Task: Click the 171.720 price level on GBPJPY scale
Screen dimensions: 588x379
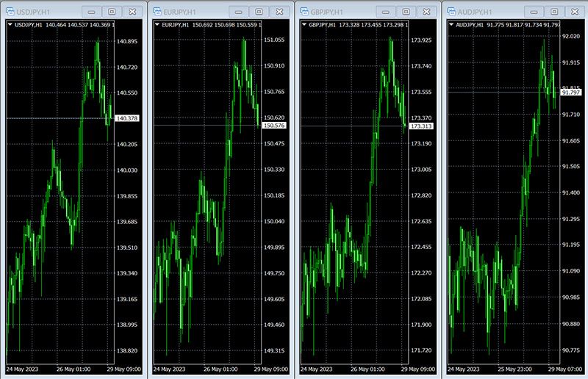Action: point(420,350)
